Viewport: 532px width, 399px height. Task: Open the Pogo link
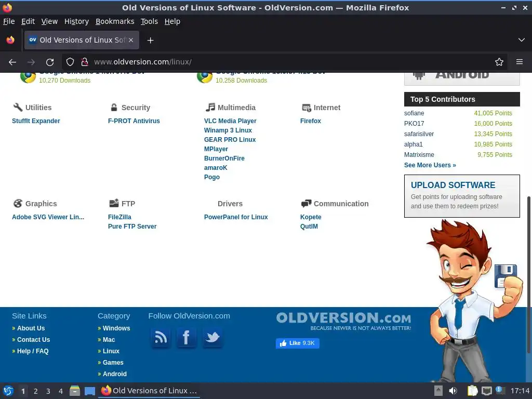click(x=212, y=177)
